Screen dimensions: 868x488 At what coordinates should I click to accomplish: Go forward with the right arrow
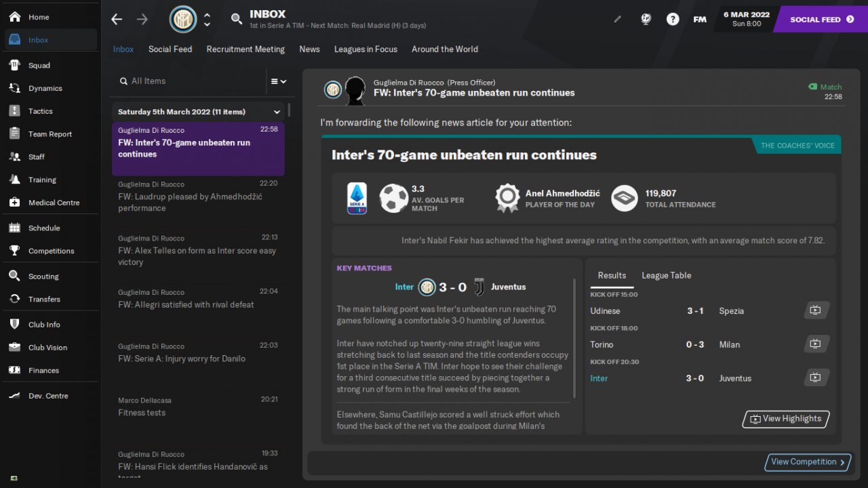[x=142, y=19]
